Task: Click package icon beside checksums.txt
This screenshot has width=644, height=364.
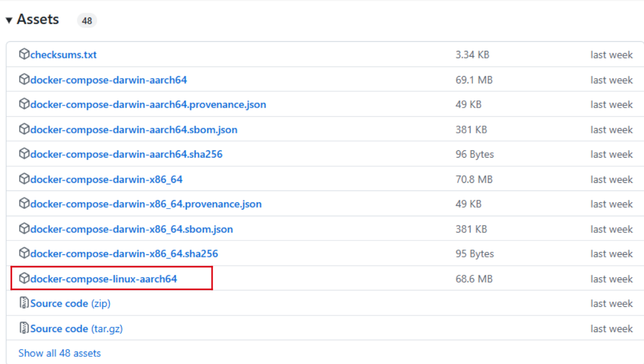Action: click(24, 54)
